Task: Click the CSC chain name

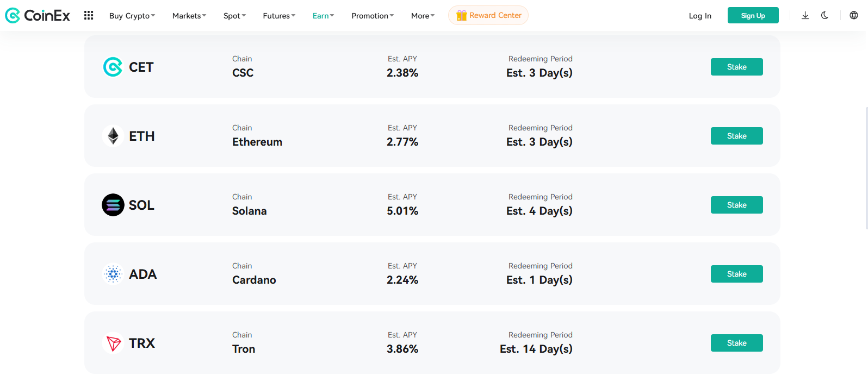Action: (x=243, y=73)
